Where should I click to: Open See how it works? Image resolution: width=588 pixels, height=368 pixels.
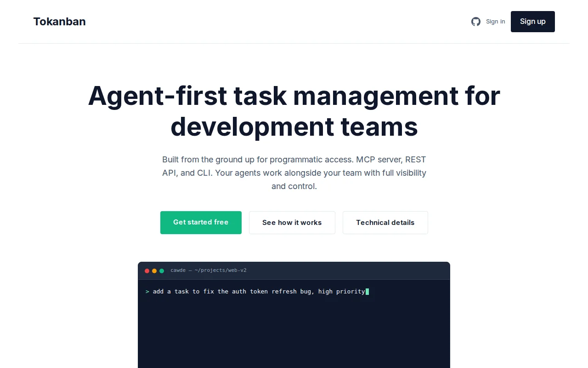(x=292, y=223)
